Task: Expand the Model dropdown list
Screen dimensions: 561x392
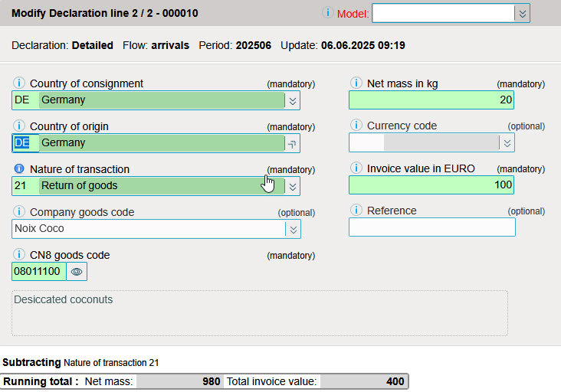Action: 521,14
